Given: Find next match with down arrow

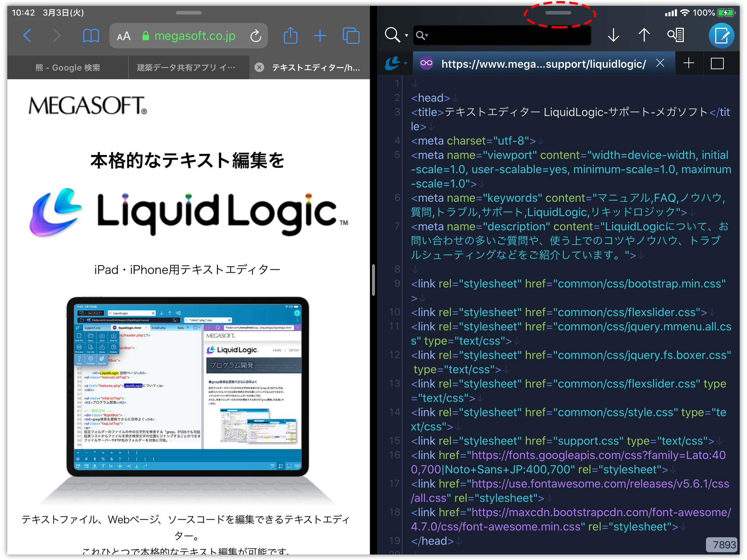Looking at the screenshot, I should [614, 35].
